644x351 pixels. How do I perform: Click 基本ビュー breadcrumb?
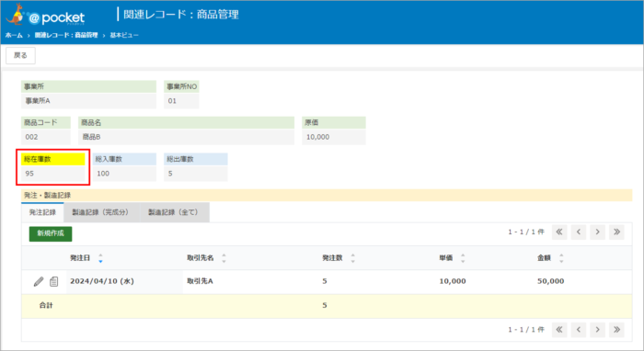(124, 35)
